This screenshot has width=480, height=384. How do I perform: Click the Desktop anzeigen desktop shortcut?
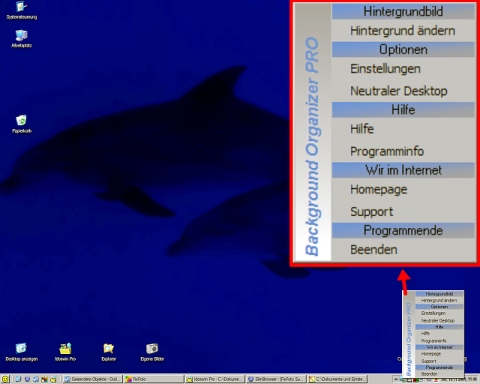point(22,352)
